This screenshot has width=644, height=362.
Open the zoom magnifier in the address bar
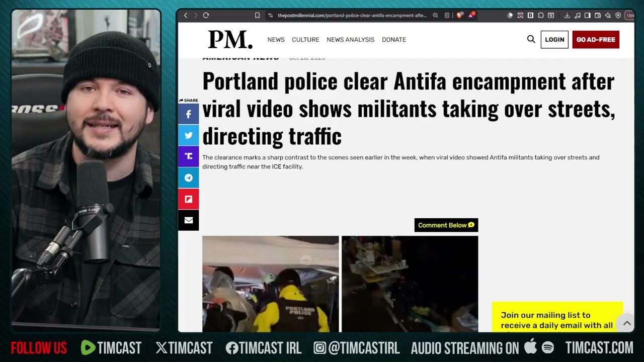coord(435,16)
